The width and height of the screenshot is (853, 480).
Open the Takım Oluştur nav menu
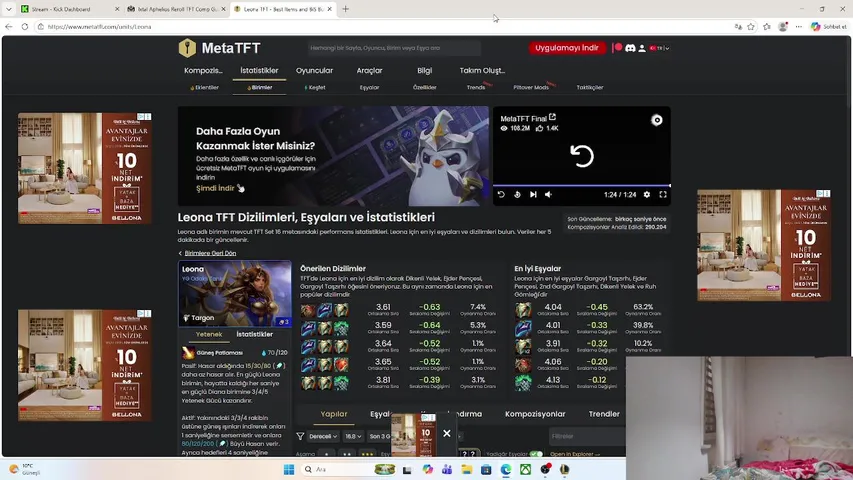pos(482,70)
